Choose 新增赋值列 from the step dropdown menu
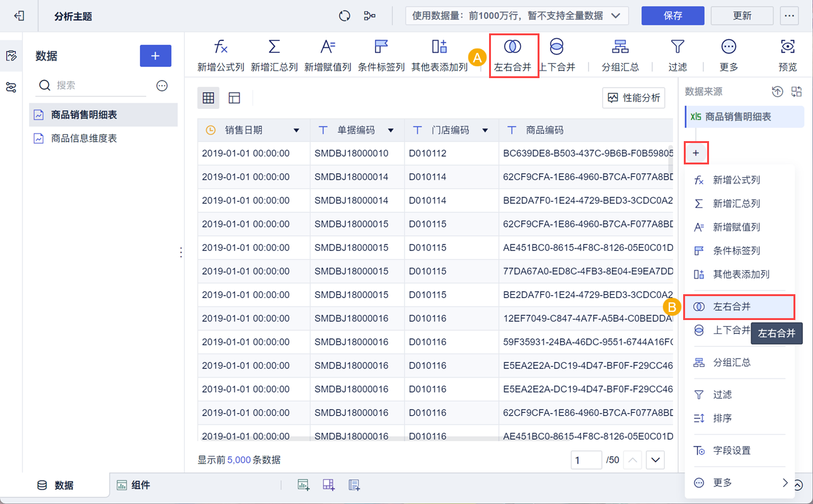The height and width of the screenshot is (504, 813). [x=739, y=227]
